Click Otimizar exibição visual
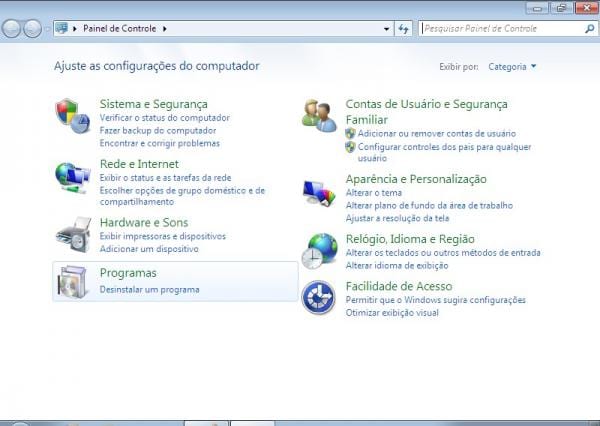 [392, 313]
